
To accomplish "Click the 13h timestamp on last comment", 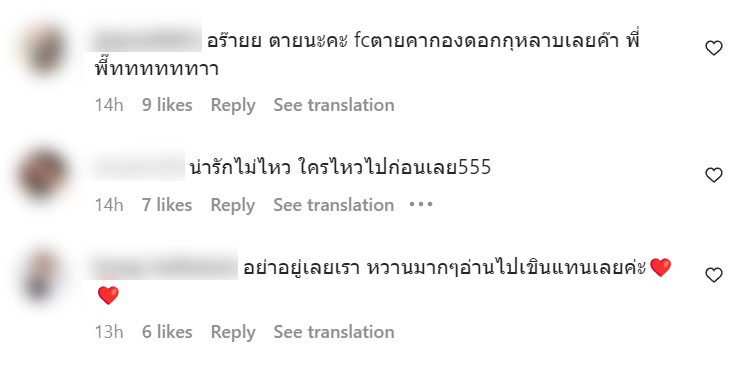I will point(109,332).
